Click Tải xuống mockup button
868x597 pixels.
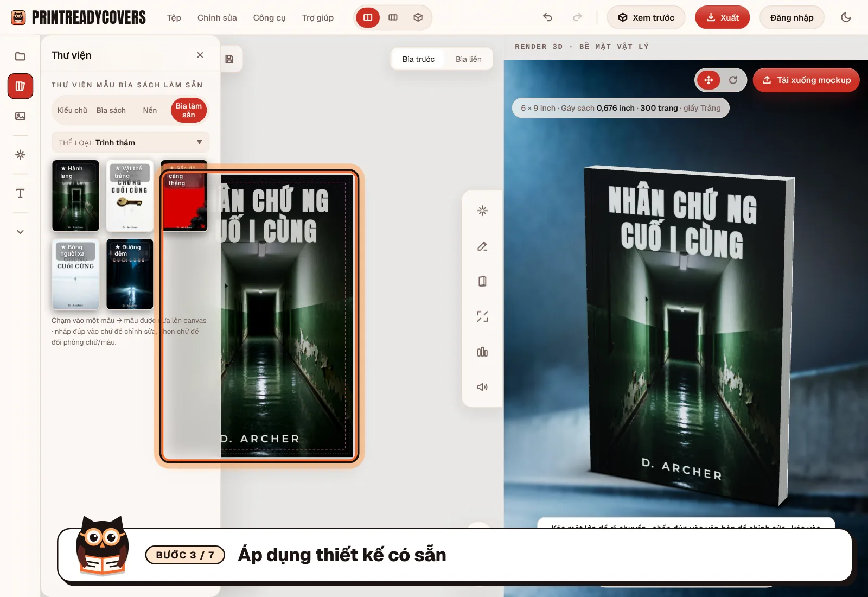tap(806, 80)
